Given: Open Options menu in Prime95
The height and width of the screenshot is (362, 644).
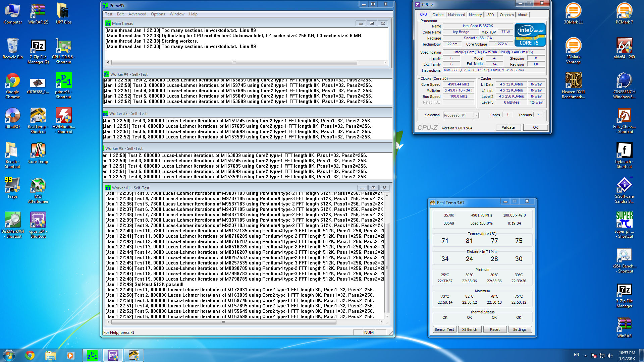Looking at the screenshot, I should pyautogui.click(x=158, y=14).
